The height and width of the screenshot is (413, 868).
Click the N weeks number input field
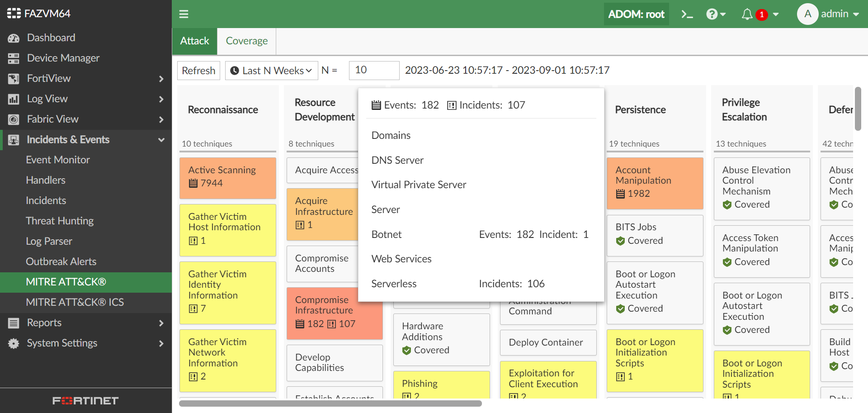374,71
